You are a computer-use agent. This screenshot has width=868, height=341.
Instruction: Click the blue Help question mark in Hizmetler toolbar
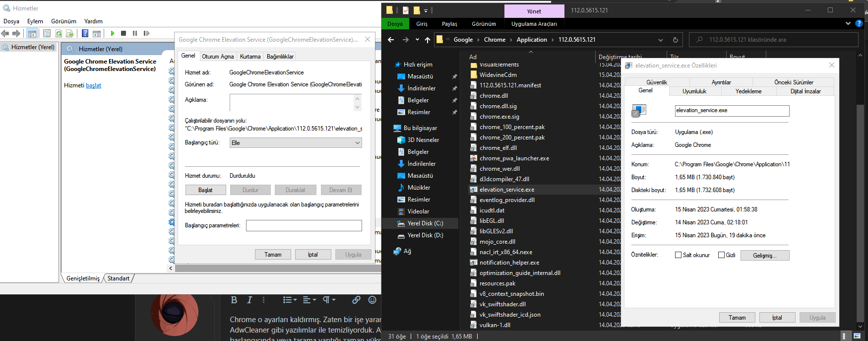point(85,33)
